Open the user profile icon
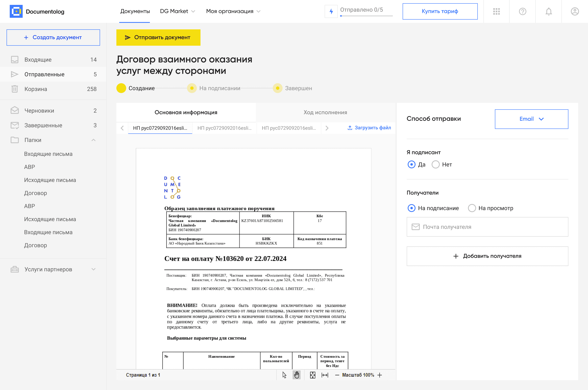 pyautogui.click(x=575, y=11)
